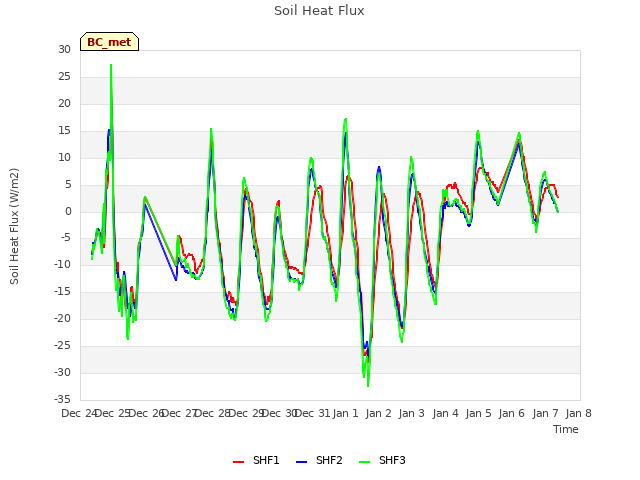The image size is (640, 480).
Task: Toggle the SHF3 legend entry
Action: pos(382,460)
